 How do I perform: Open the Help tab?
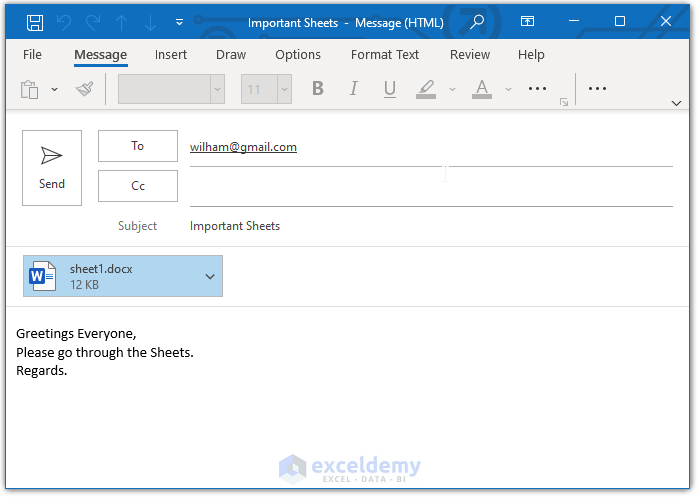click(531, 54)
